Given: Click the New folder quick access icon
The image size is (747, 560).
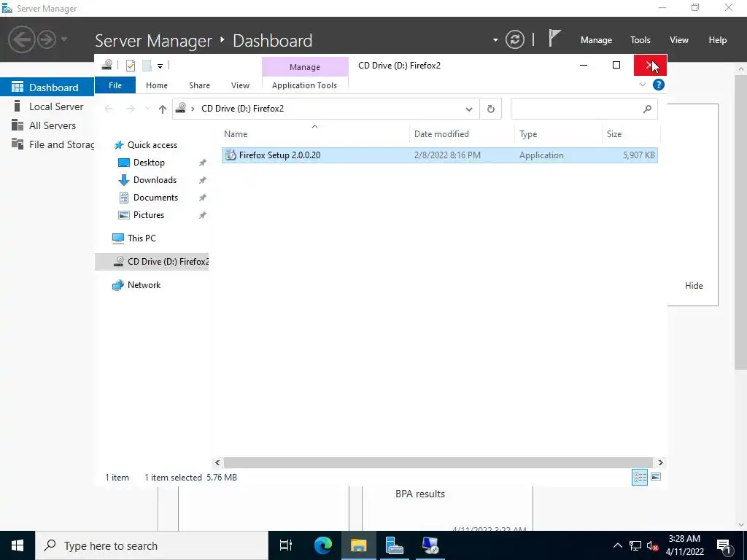Looking at the screenshot, I should tap(147, 65).
